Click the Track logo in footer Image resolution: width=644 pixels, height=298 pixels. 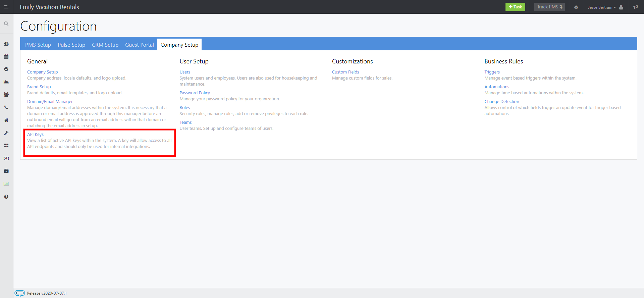pyautogui.click(x=20, y=293)
